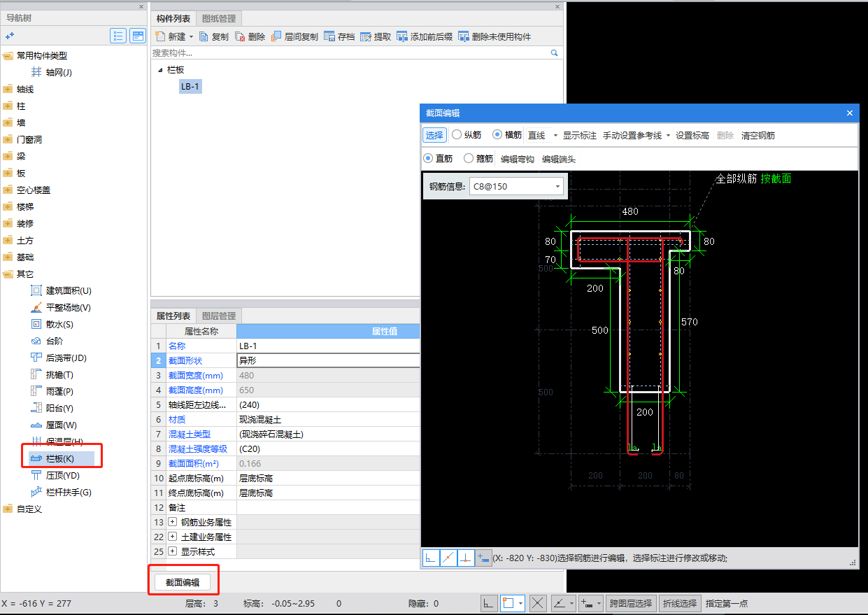868x615 pixels.
Task: Expand 显示样式 group
Action: [172, 551]
